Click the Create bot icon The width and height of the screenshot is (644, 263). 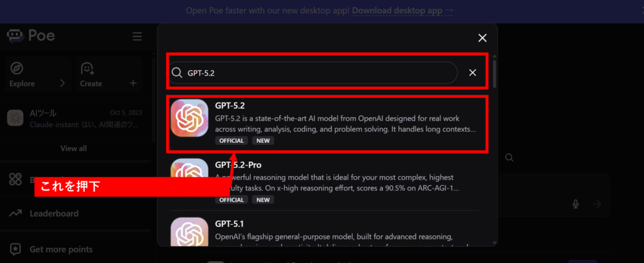(87, 68)
